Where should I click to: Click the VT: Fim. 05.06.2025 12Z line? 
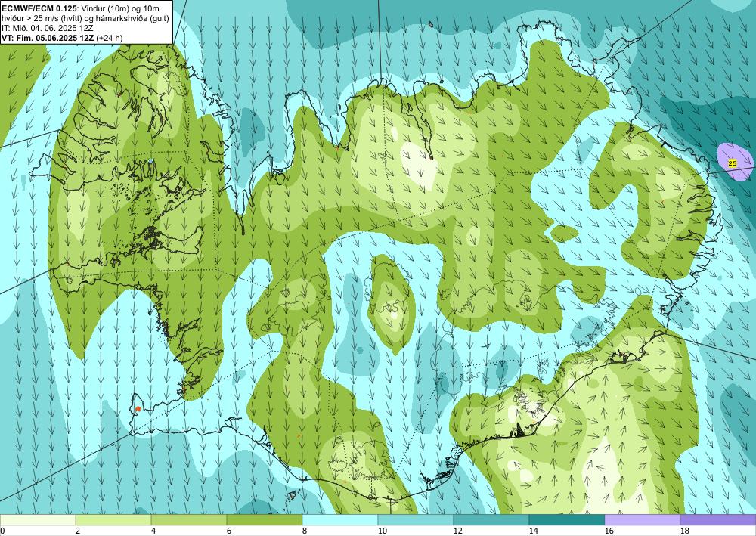62,38
